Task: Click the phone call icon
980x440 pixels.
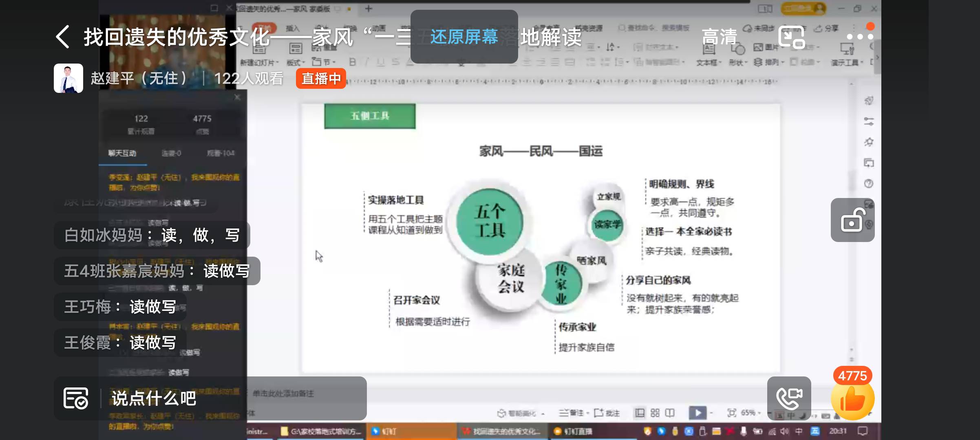Action: (788, 398)
